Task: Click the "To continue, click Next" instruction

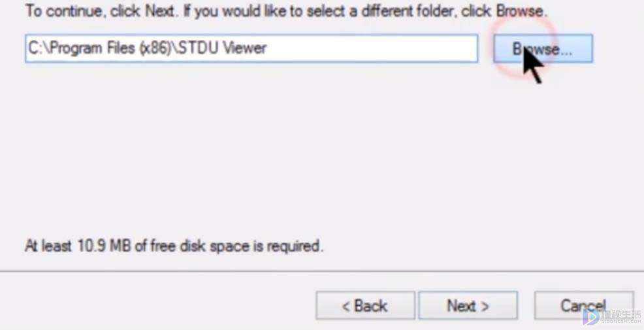Action: click(x=100, y=10)
